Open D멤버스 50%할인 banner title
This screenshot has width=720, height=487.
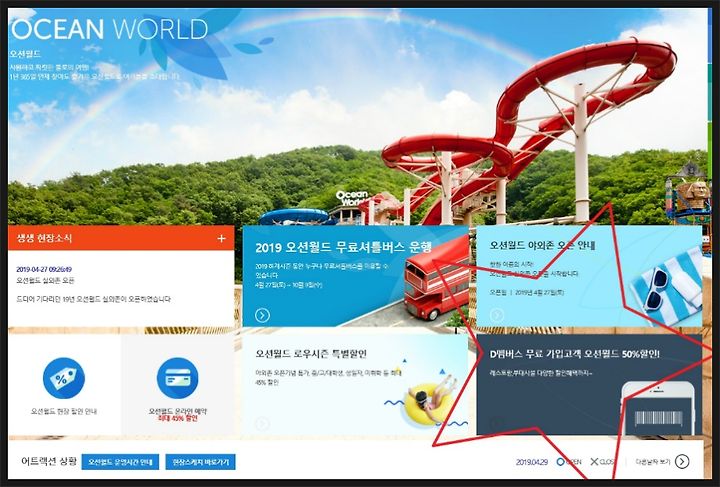pyautogui.click(x=574, y=354)
